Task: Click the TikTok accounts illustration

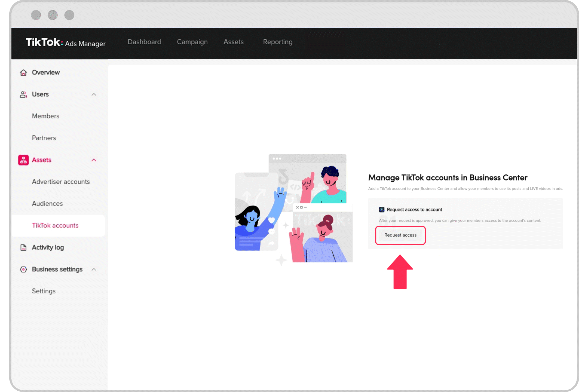Action: 293,209
